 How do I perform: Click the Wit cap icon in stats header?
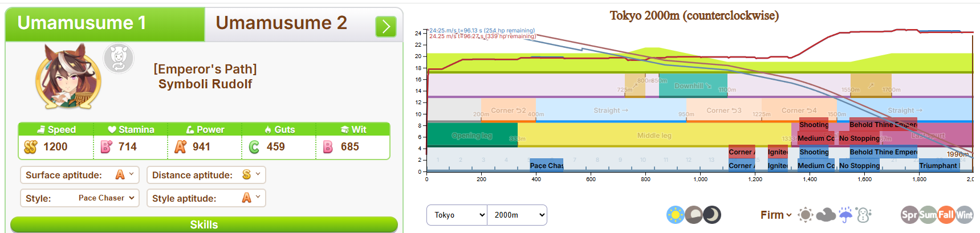click(x=345, y=129)
